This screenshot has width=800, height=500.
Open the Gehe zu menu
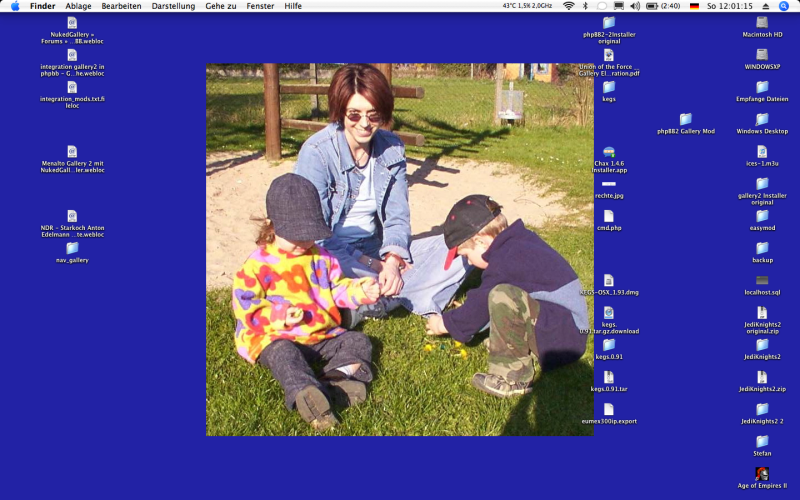coord(221,6)
